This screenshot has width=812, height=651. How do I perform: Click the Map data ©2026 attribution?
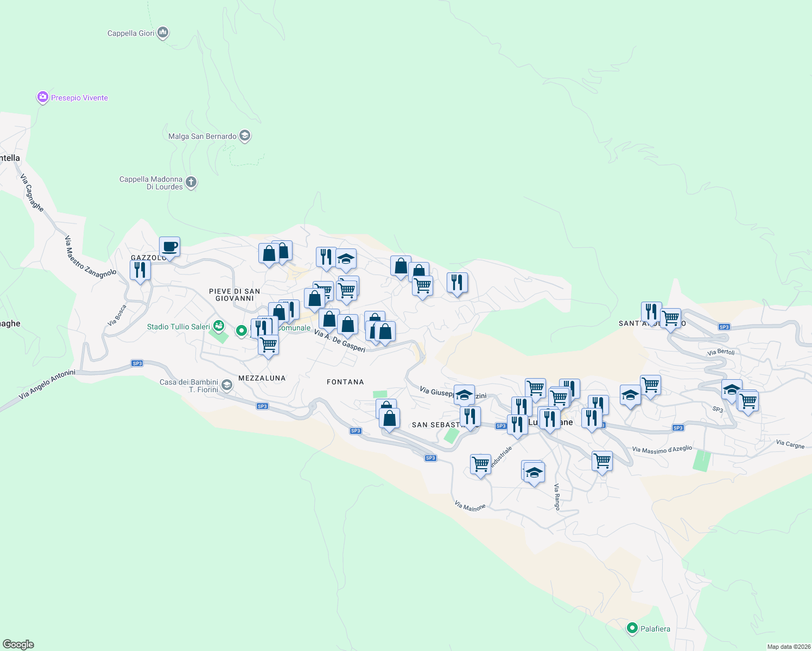[x=789, y=647]
